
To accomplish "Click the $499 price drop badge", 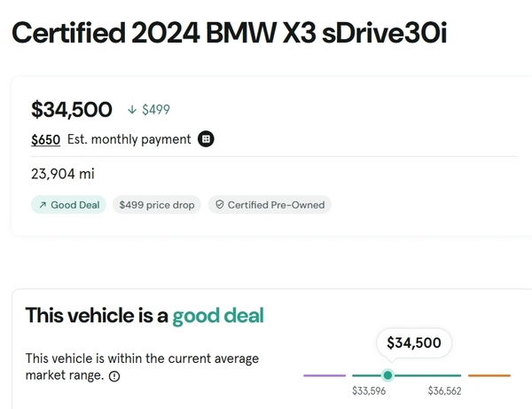I will click(156, 205).
